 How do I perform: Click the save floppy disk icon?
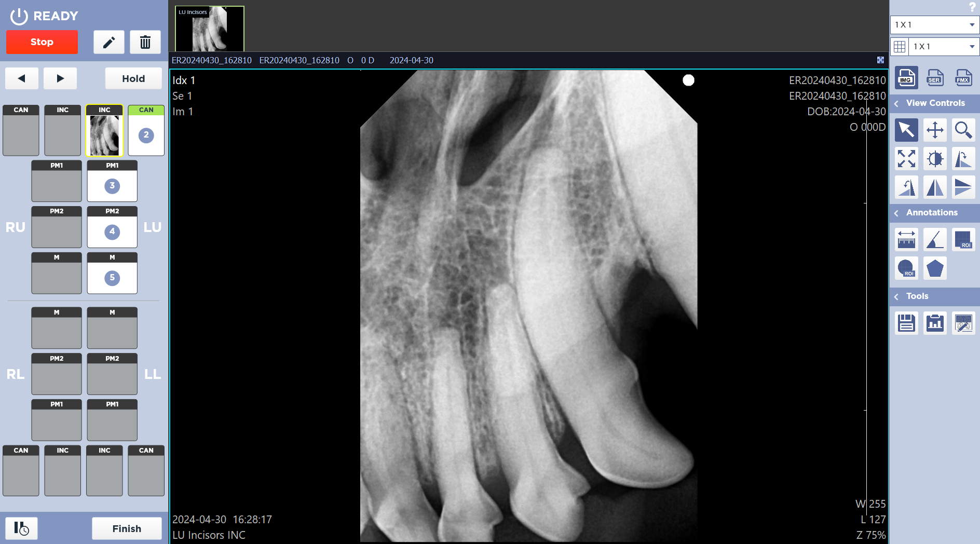906,323
